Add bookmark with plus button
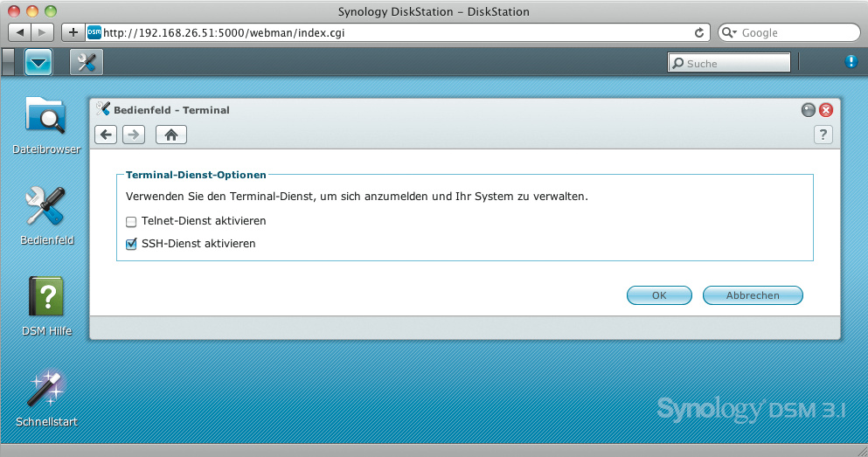 (x=73, y=32)
